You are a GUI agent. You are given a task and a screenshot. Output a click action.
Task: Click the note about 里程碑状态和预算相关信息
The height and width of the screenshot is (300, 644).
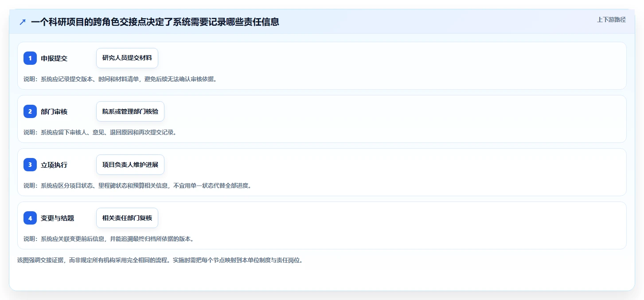pyautogui.click(x=138, y=186)
